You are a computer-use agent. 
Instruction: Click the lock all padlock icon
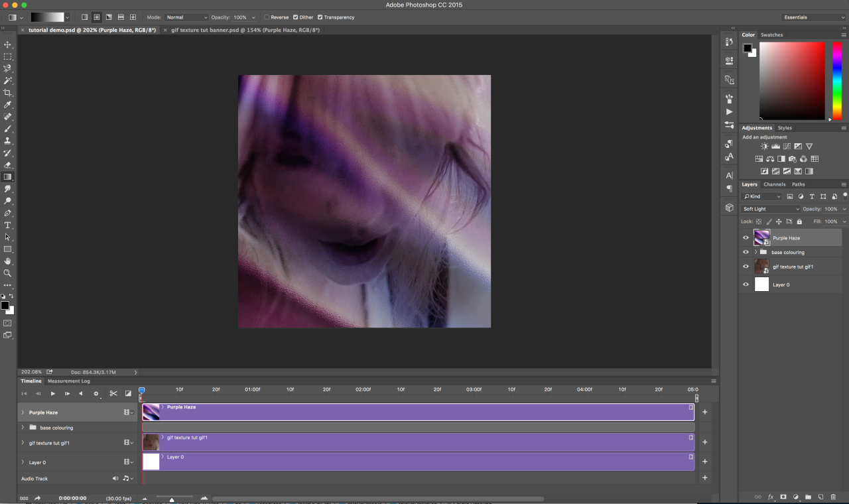(799, 221)
